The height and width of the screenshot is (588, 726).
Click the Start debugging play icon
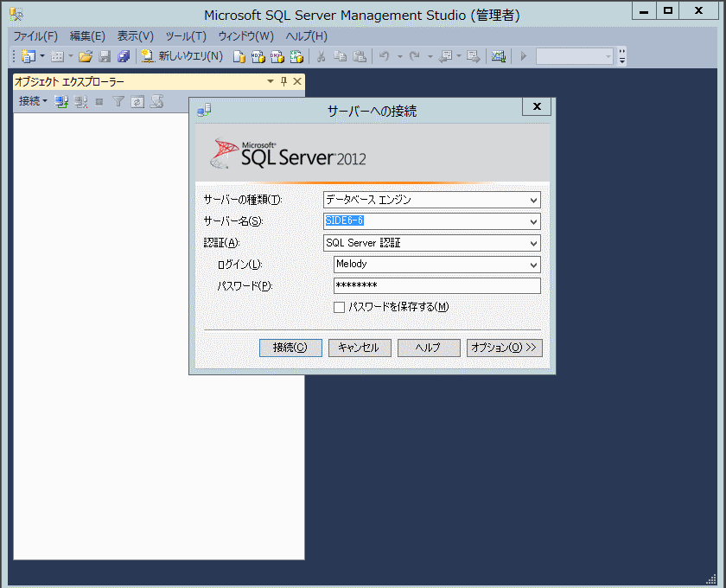coord(524,56)
